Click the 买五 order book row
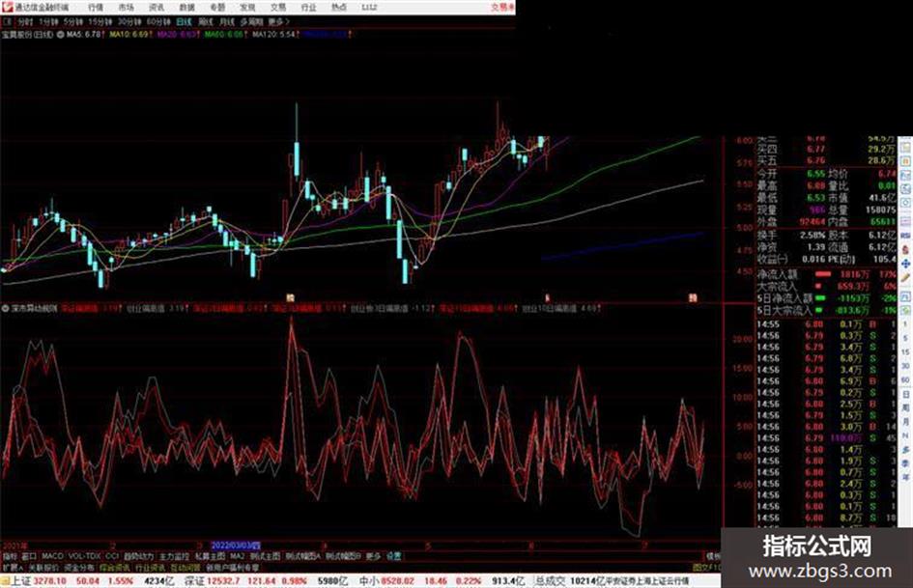The height and width of the screenshot is (588, 913). pos(827,160)
